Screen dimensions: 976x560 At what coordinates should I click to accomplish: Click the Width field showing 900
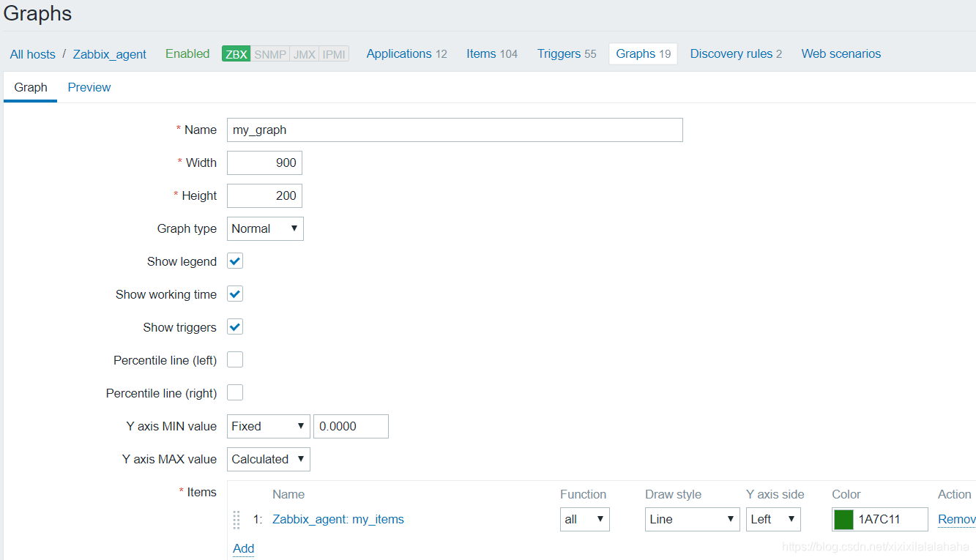pyautogui.click(x=264, y=163)
